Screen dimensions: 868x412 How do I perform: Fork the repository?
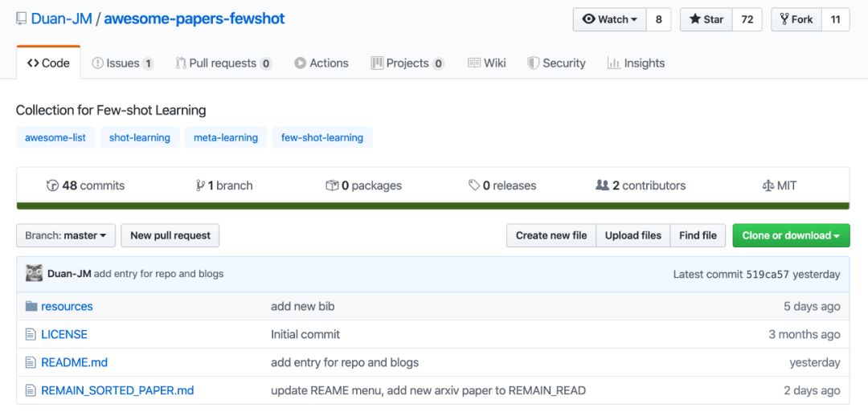pos(796,19)
